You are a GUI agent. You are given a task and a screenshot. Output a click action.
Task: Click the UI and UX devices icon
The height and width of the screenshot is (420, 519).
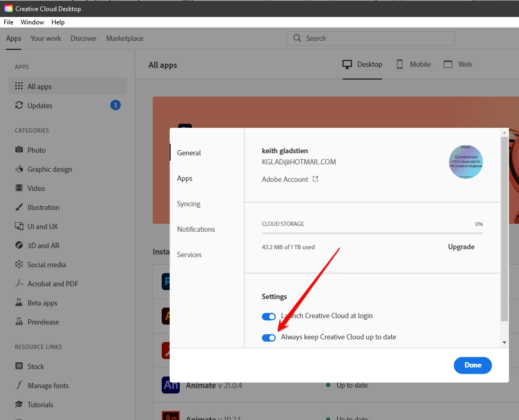(x=19, y=226)
